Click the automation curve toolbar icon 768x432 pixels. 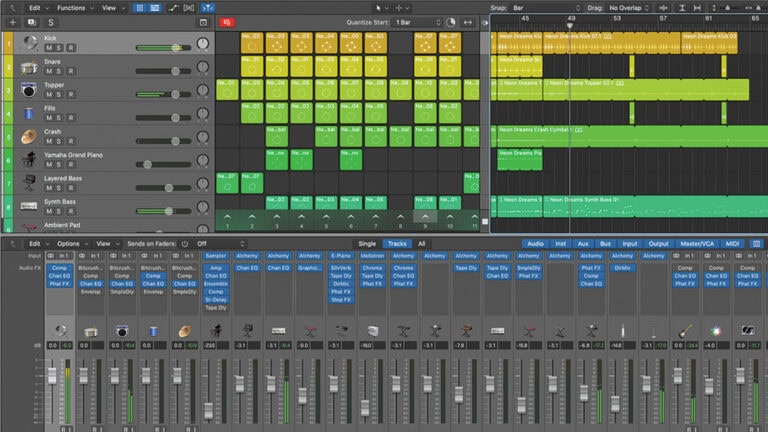pos(173,8)
